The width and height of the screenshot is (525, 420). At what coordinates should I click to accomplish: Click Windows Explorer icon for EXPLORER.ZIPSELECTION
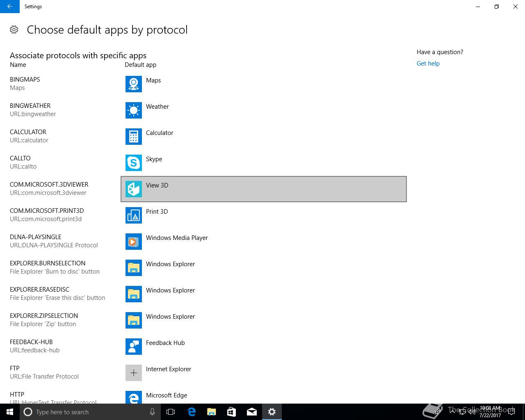pyautogui.click(x=134, y=320)
